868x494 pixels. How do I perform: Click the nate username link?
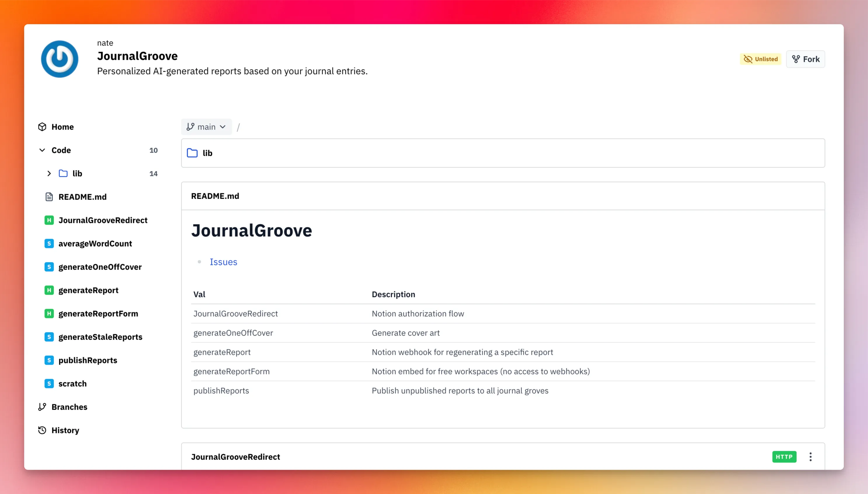pyautogui.click(x=105, y=43)
